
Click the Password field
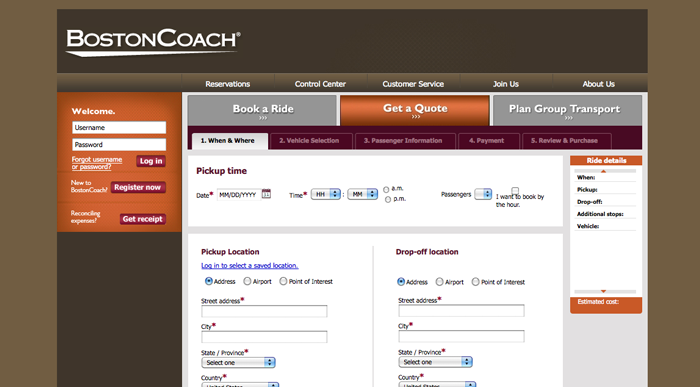(x=119, y=145)
